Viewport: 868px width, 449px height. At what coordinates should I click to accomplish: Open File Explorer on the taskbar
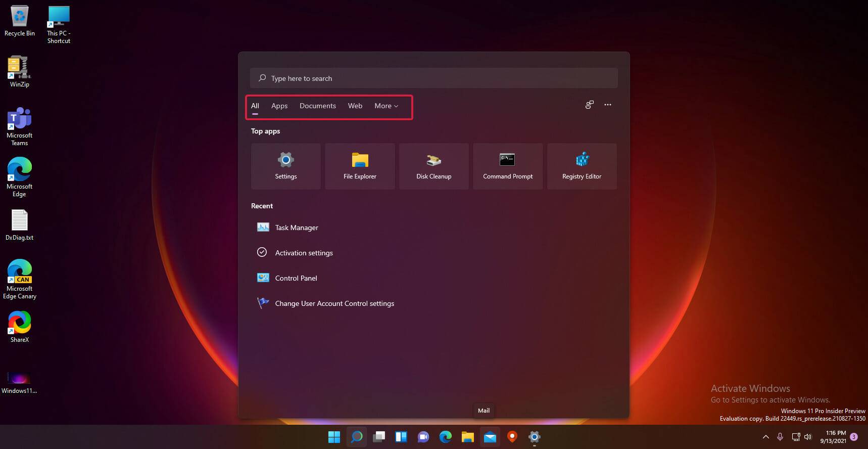[468, 437]
